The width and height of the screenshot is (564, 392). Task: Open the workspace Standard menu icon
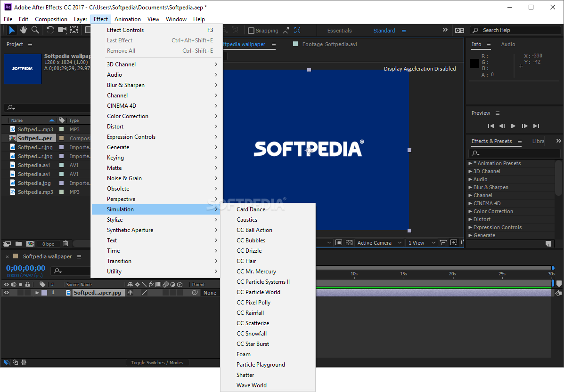tap(404, 31)
